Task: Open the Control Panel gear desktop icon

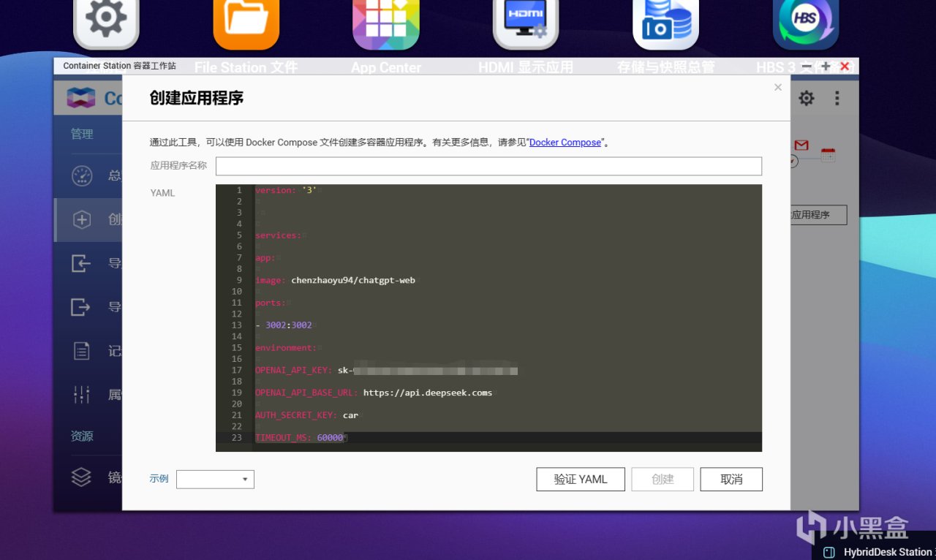Action: coord(106,23)
